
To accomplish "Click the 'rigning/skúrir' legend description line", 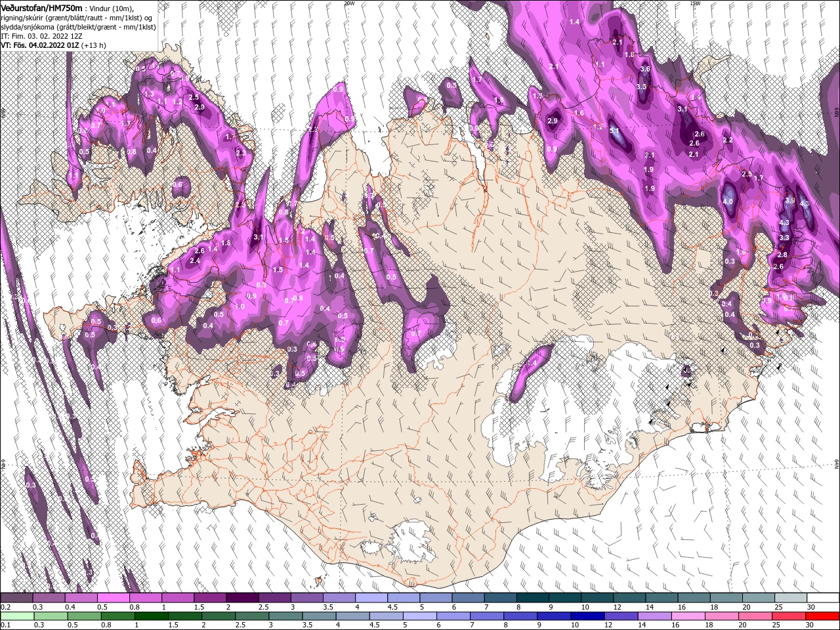I will click(76, 17).
